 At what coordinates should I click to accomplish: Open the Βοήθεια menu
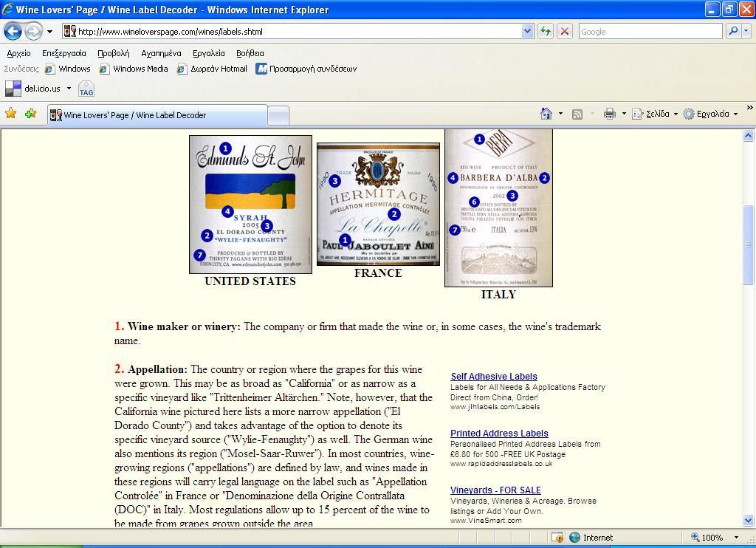(x=250, y=54)
